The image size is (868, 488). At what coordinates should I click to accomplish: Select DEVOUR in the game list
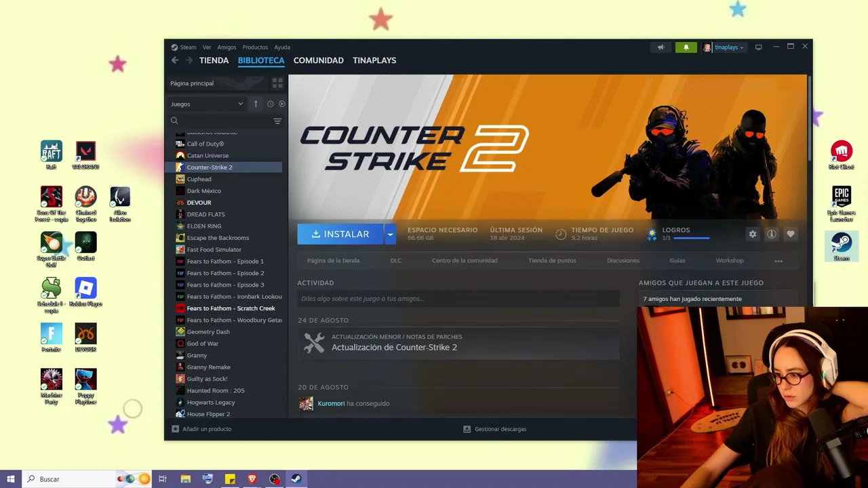(x=224, y=203)
